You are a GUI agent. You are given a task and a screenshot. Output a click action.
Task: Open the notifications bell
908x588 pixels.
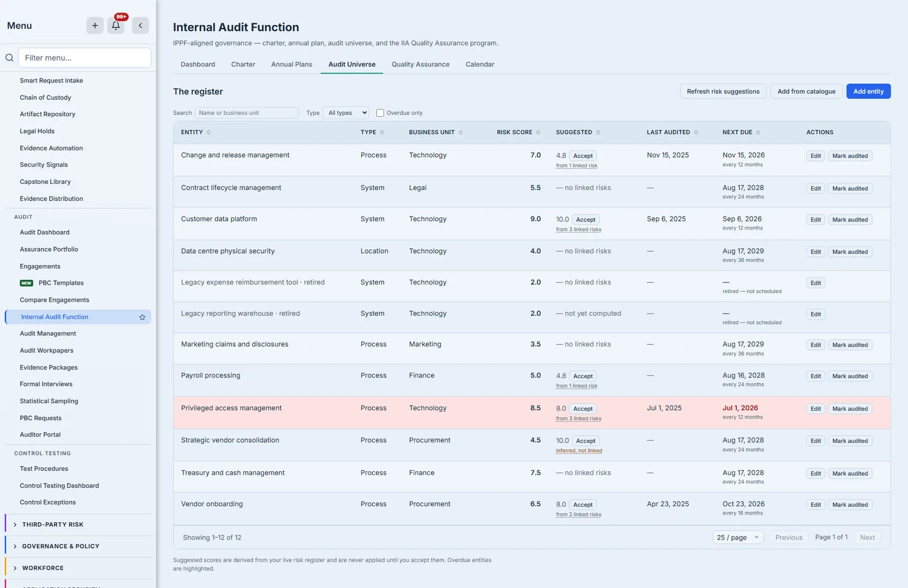[x=116, y=26]
